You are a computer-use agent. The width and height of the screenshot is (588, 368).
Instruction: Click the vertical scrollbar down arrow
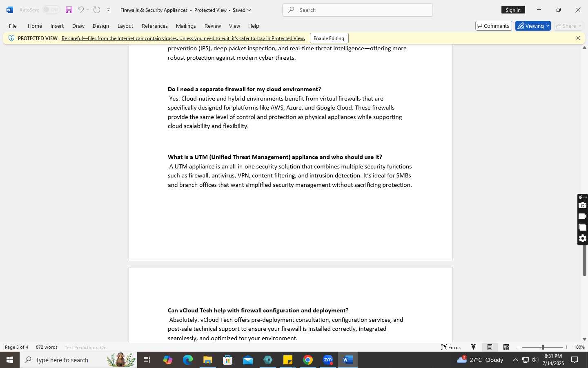click(584, 339)
